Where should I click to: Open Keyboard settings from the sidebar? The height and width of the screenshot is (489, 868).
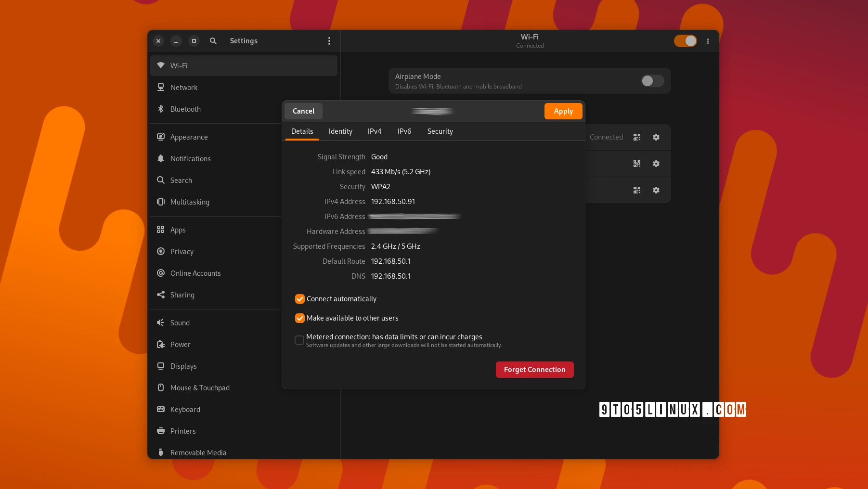pos(185,409)
